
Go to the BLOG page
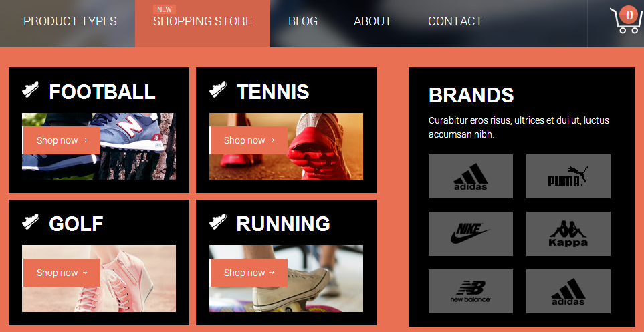[303, 21]
